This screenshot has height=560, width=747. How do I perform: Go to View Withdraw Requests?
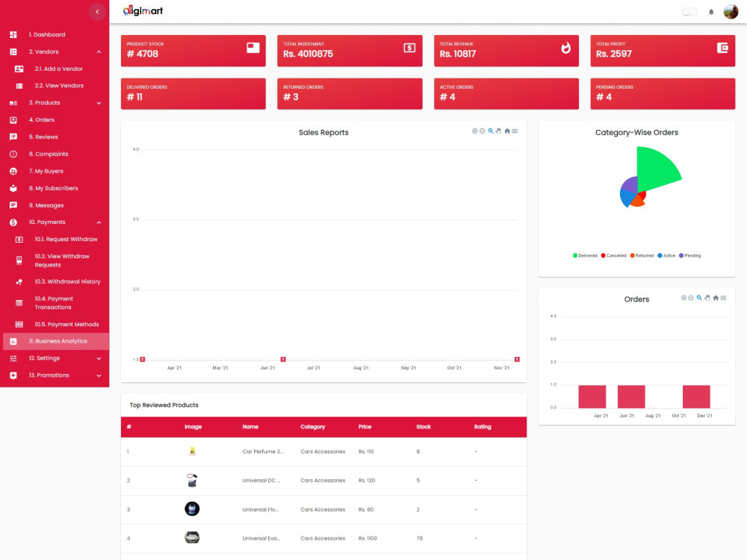(x=55, y=261)
